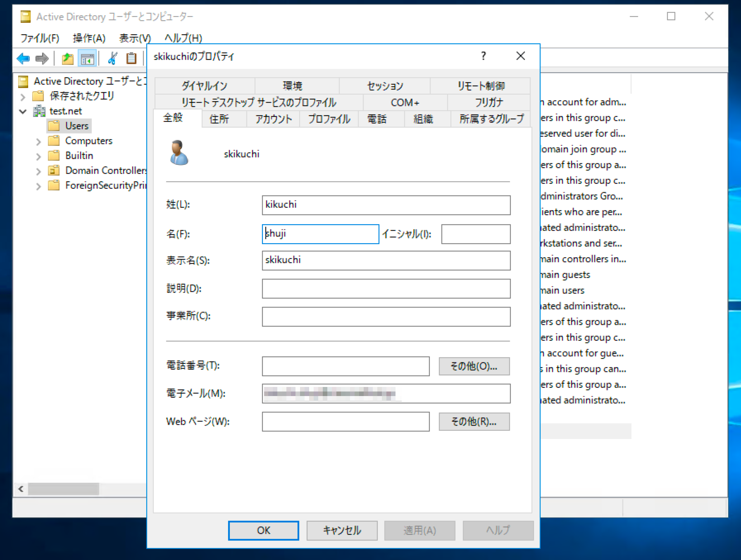This screenshot has height=560, width=741.
Task: Click the help question mark in dialog titlebar
Action: click(483, 56)
